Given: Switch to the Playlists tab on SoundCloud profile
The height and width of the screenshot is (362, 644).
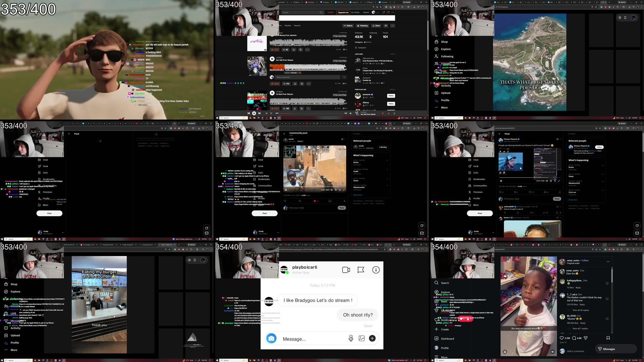Looking at the screenshot, I should 288,25.
